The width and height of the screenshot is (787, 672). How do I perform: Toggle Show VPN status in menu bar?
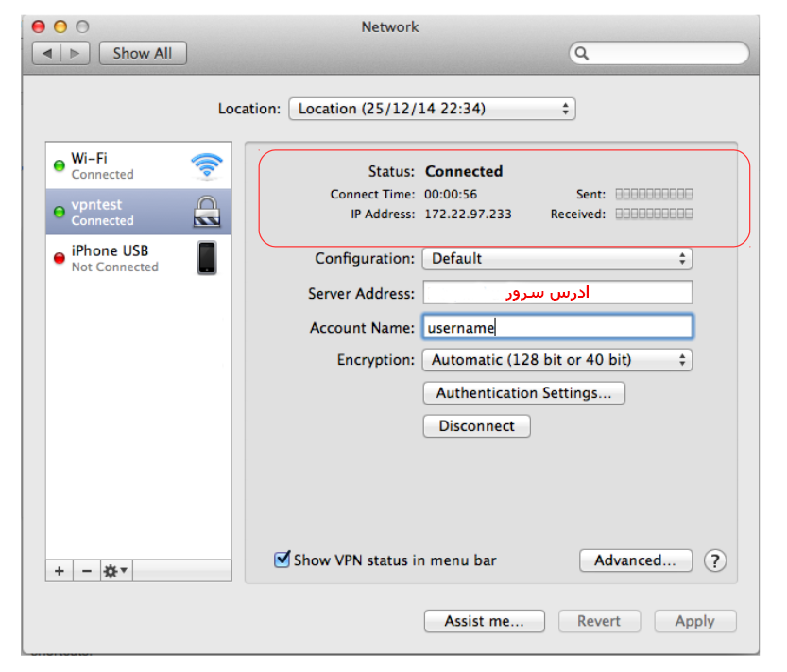click(282, 560)
